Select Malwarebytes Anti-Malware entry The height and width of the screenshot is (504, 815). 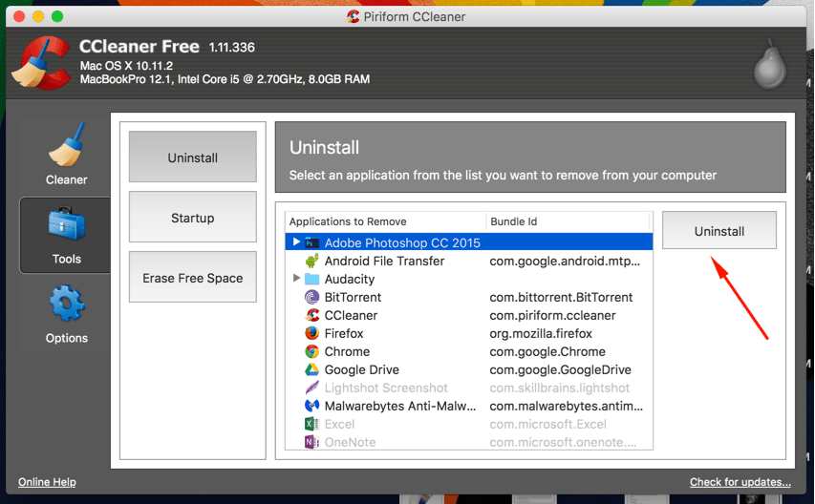tap(400, 407)
